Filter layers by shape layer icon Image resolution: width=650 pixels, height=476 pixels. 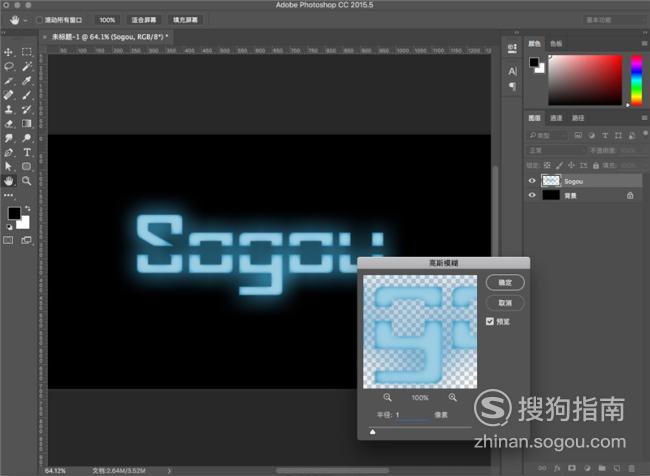(x=618, y=136)
